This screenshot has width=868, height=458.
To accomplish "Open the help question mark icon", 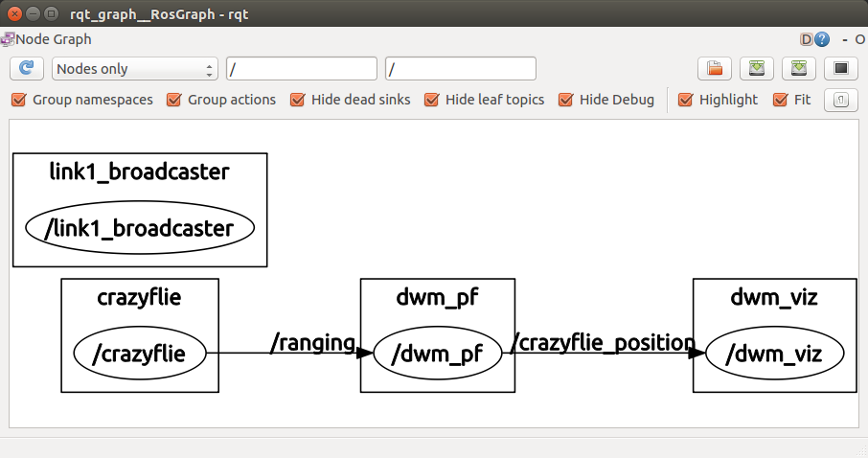I will (x=823, y=39).
